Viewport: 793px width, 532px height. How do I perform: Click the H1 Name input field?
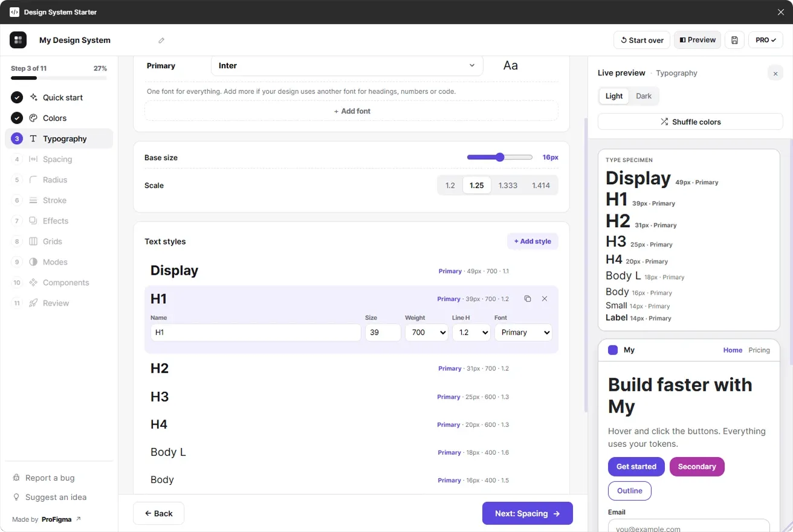[x=256, y=332]
